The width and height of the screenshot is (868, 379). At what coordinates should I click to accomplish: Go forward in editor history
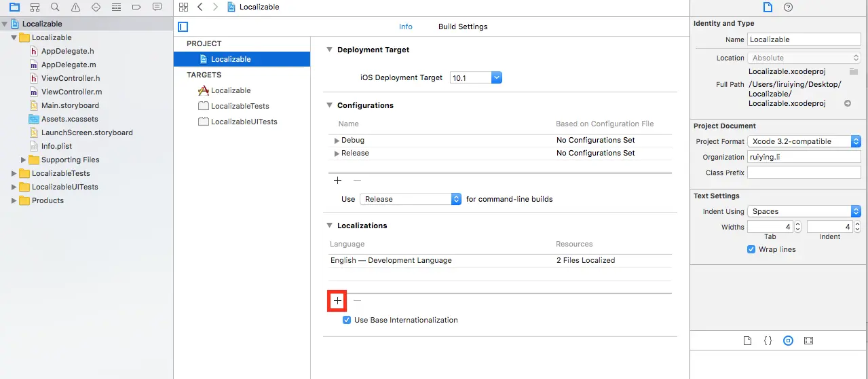click(x=216, y=7)
